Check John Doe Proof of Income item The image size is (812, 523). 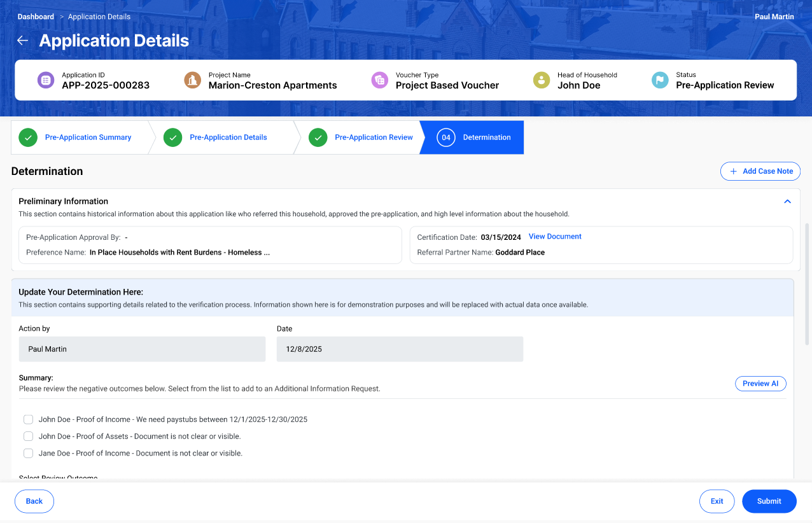[x=29, y=420]
